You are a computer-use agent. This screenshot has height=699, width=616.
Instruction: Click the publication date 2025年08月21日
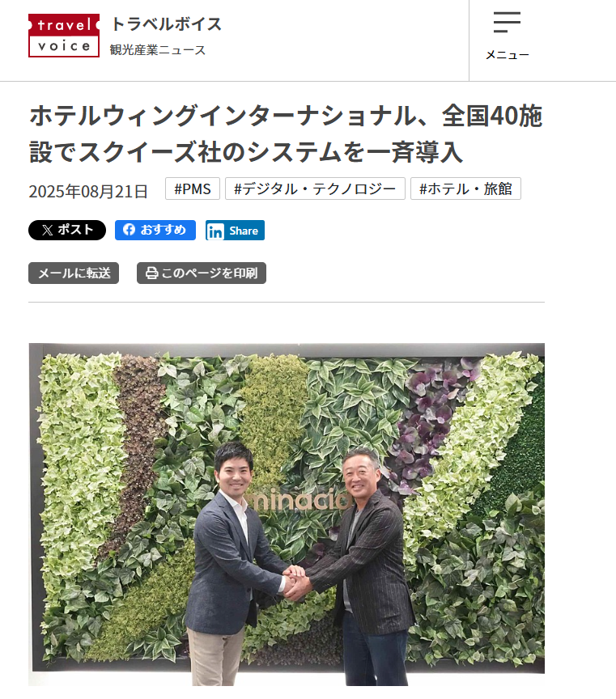(88, 191)
